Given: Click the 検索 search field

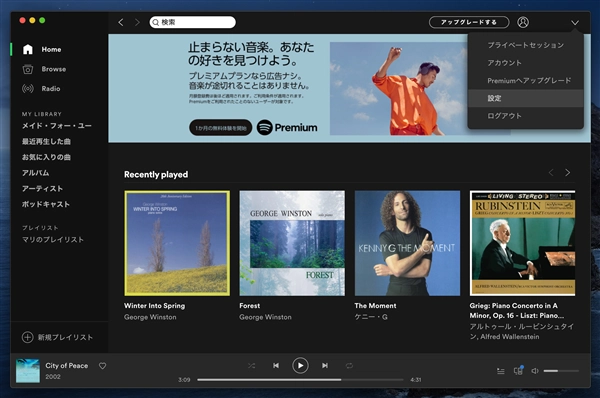Looking at the screenshot, I should [192, 22].
